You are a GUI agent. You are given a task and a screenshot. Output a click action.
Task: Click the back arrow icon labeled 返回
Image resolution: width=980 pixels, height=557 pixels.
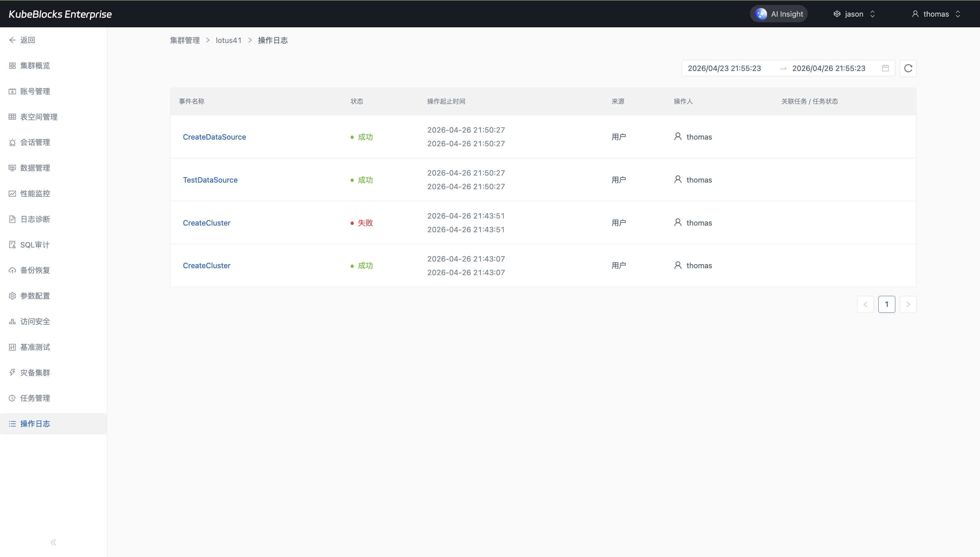click(x=12, y=40)
